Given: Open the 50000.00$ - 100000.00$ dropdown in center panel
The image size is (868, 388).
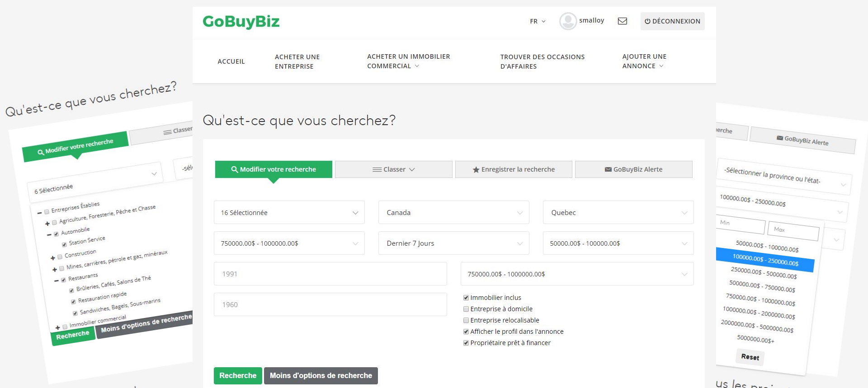Looking at the screenshot, I should (x=618, y=243).
